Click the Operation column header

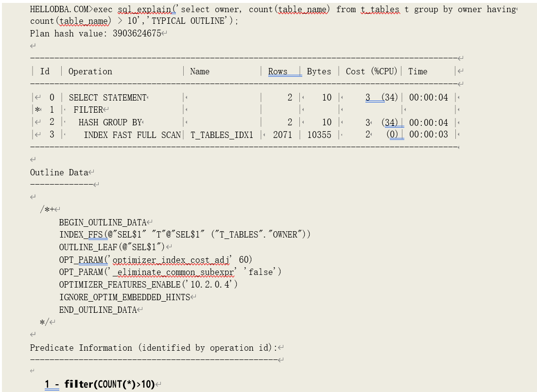(90, 71)
